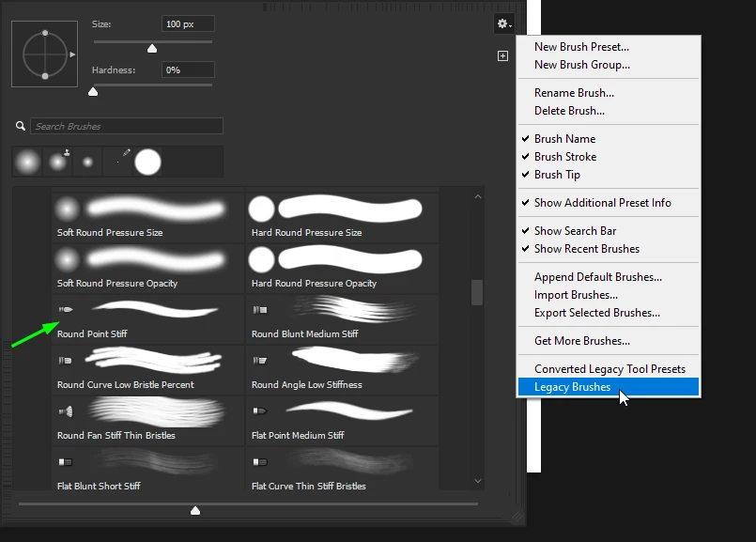Image resolution: width=756 pixels, height=542 pixels.
Task: Click the brush list scrollbar thumb
Action: [477, 292]
